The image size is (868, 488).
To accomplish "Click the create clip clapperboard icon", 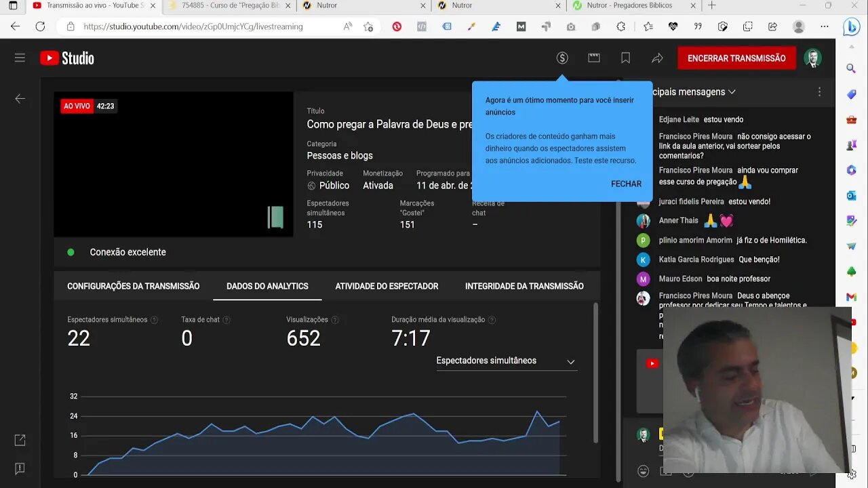I will pyautogui.click(x=594, y=58).
